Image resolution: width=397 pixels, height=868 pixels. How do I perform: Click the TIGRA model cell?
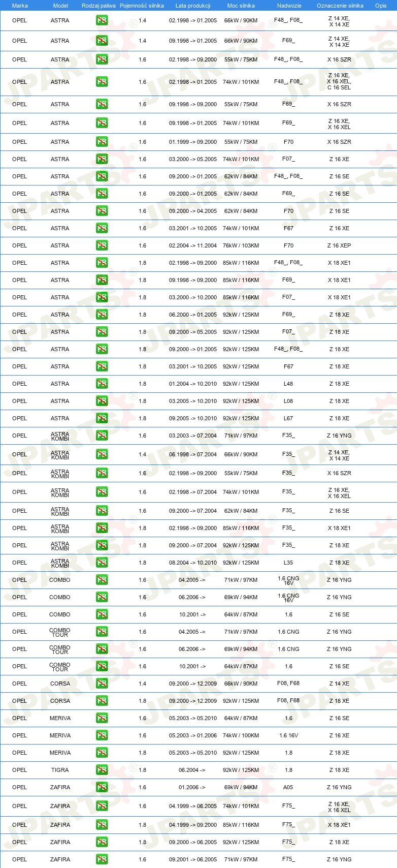pyautogui.click(x=60, y=770)
